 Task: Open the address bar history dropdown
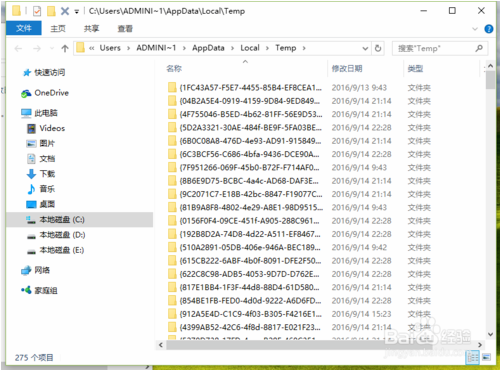pos(365,49)
